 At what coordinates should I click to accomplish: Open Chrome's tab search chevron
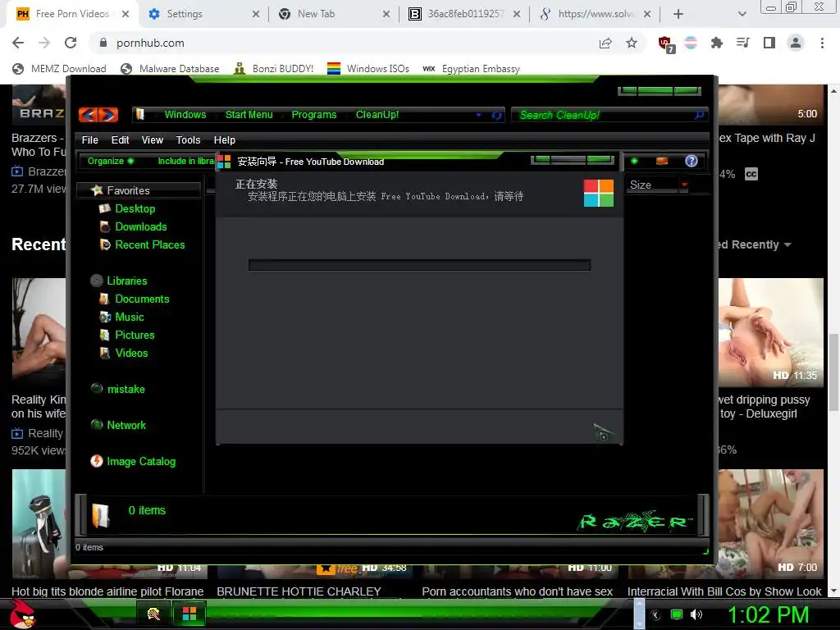(742, 14)
